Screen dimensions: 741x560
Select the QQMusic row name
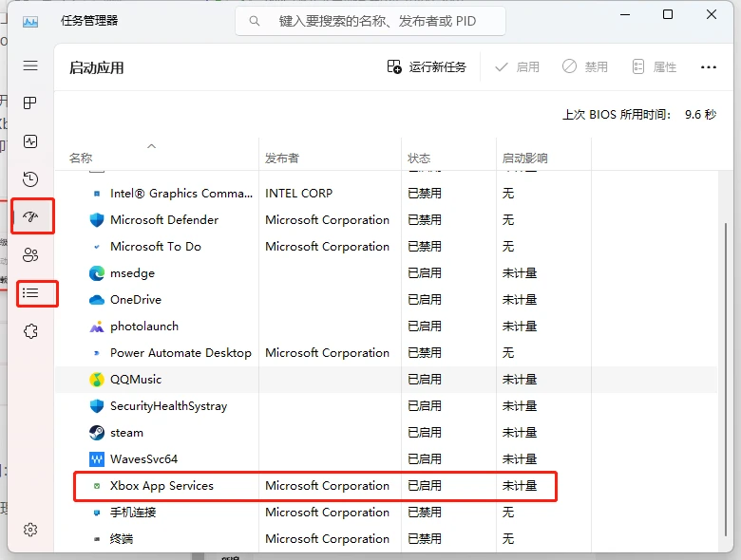tap(136, 379)
